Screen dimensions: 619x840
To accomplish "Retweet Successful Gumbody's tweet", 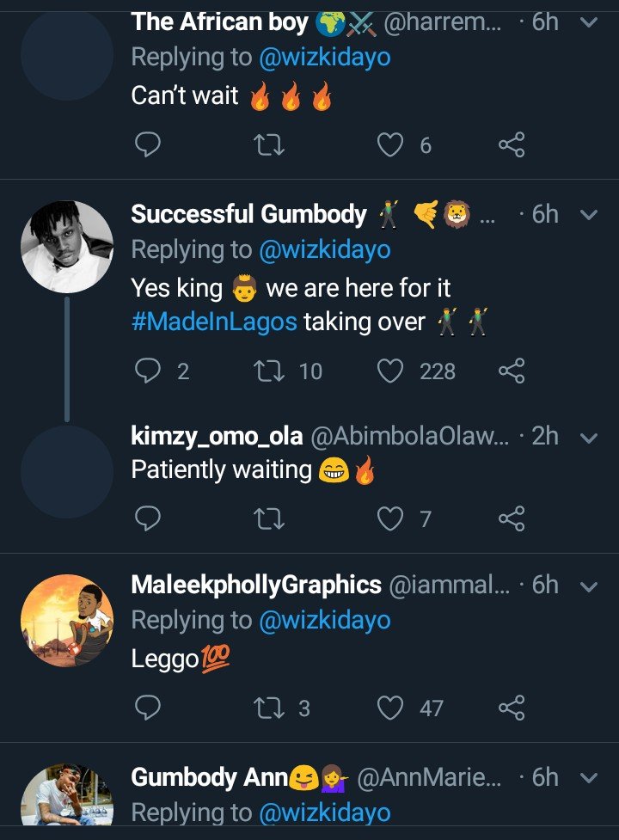I will pyautogui.click(x=270, y=371).
